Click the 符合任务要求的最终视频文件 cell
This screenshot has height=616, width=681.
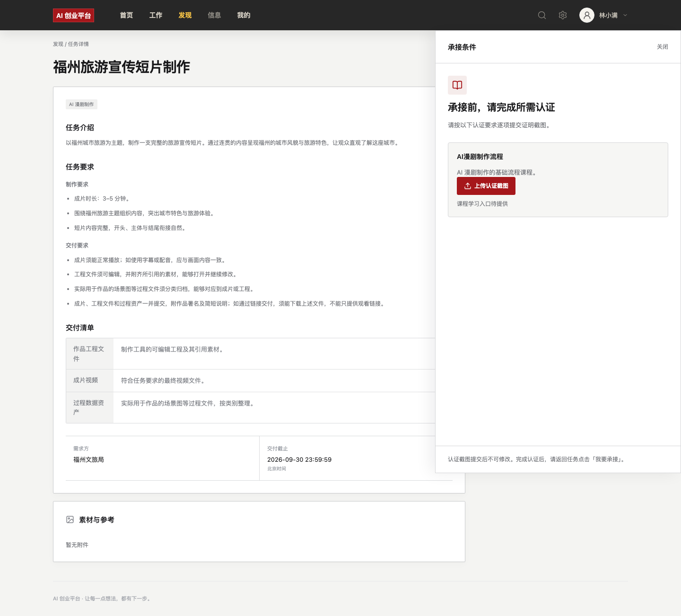click(163, 381)
